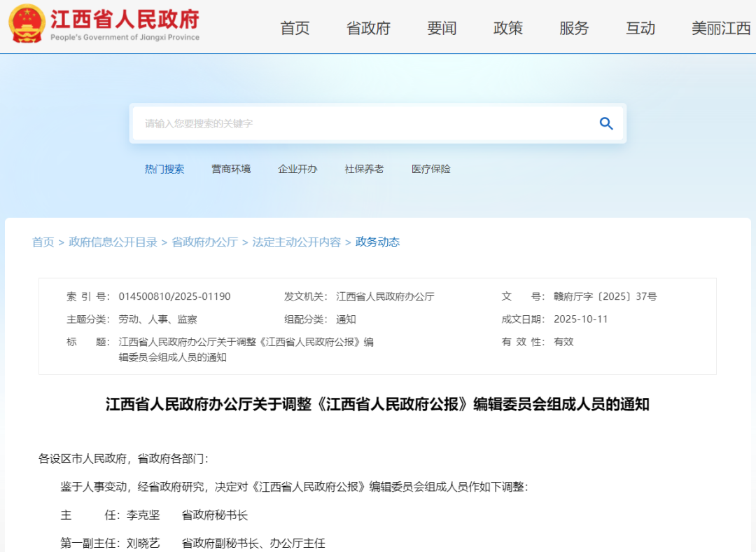Open the 省政府 navigation menu item

(368, 28)
